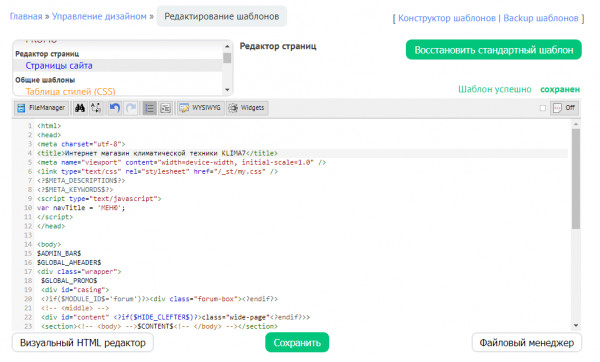600x362 pixels.
Task: Click the opening <body> tag line
Action: click(49, 244)
